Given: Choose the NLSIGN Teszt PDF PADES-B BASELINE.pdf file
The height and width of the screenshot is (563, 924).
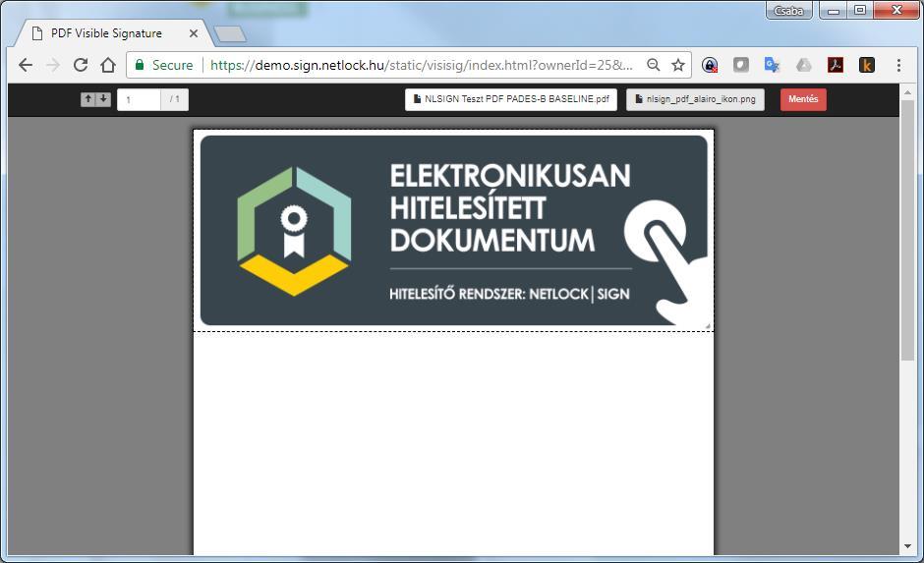Looking at the screenshot, I should (511, 99).
